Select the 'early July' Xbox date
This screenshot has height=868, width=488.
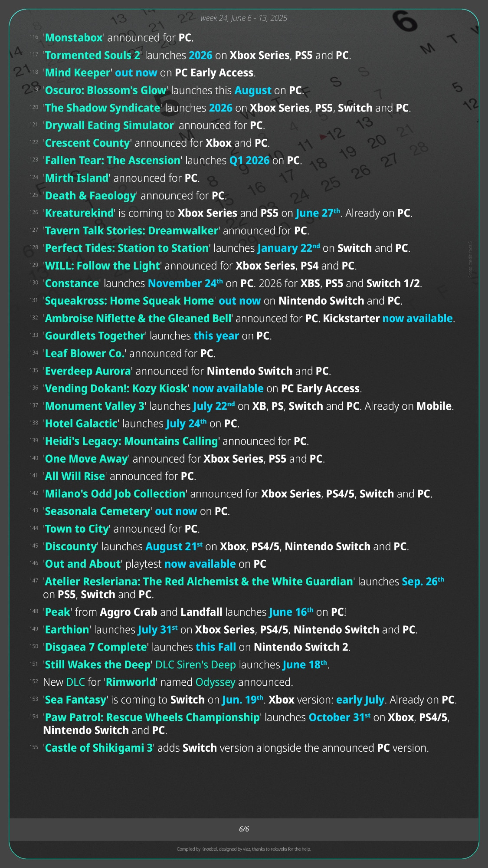tap(360, 700)
